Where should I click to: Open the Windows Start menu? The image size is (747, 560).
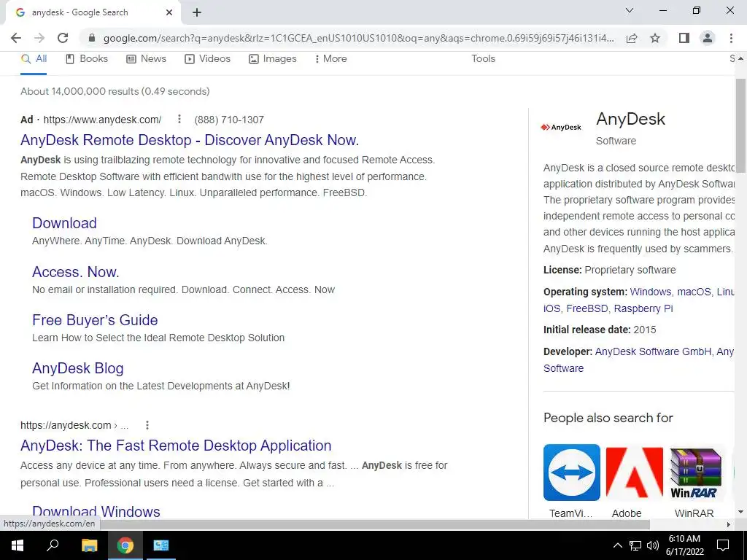[x=18, y=545]
